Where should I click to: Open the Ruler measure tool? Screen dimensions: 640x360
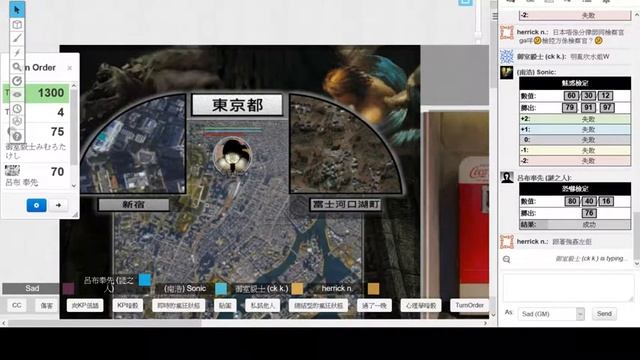coord(17,81)
